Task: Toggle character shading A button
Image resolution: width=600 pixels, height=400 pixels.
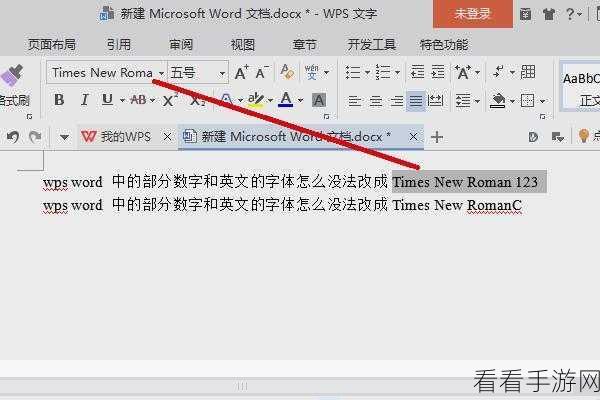Action: pyautogui.click(x=319, y=101)
